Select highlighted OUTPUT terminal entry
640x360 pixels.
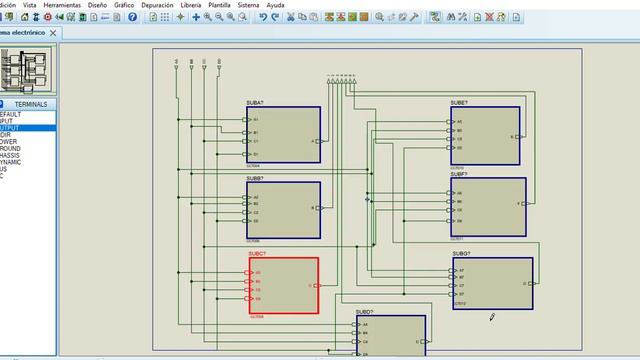pos(28,128)
